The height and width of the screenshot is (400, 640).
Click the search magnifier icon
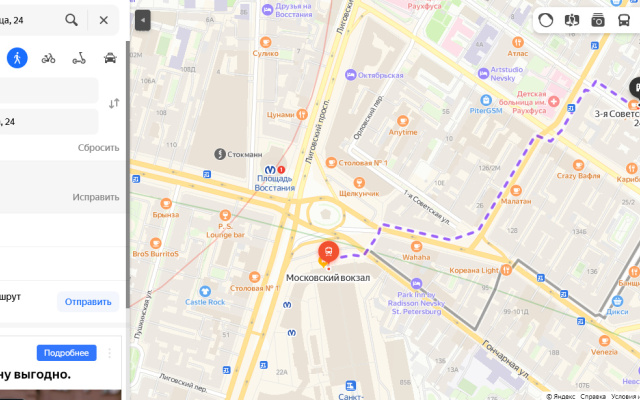tap(71, 20)
